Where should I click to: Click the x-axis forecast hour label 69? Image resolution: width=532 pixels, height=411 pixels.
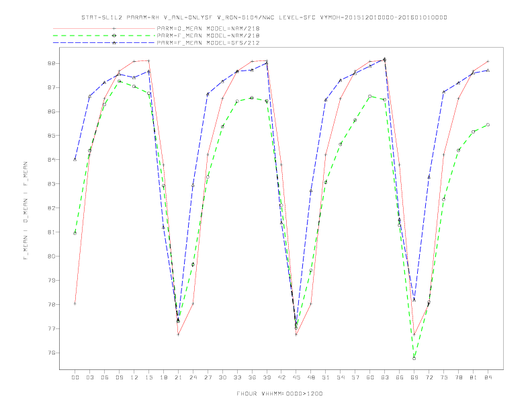point(414,377)
